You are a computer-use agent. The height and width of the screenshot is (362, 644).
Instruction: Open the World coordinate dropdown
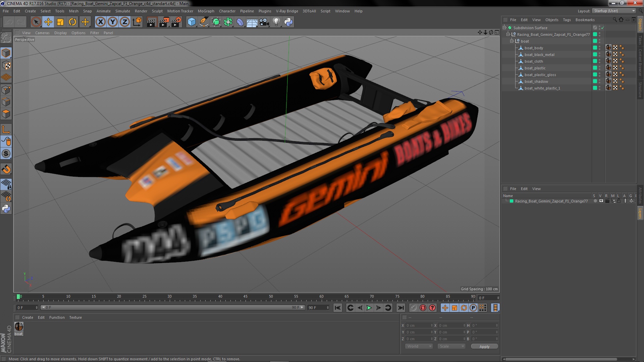pos(419,346)
